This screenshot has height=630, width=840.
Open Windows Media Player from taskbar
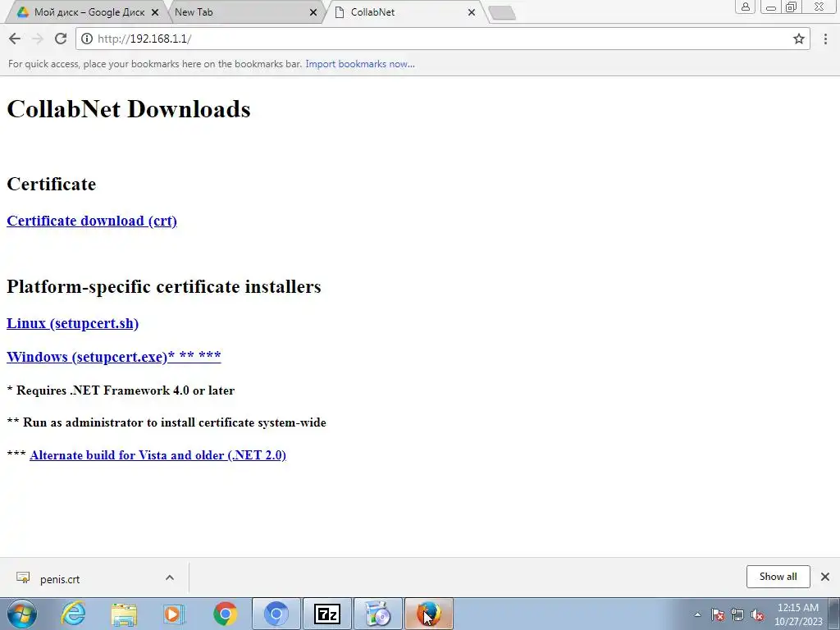174,614
